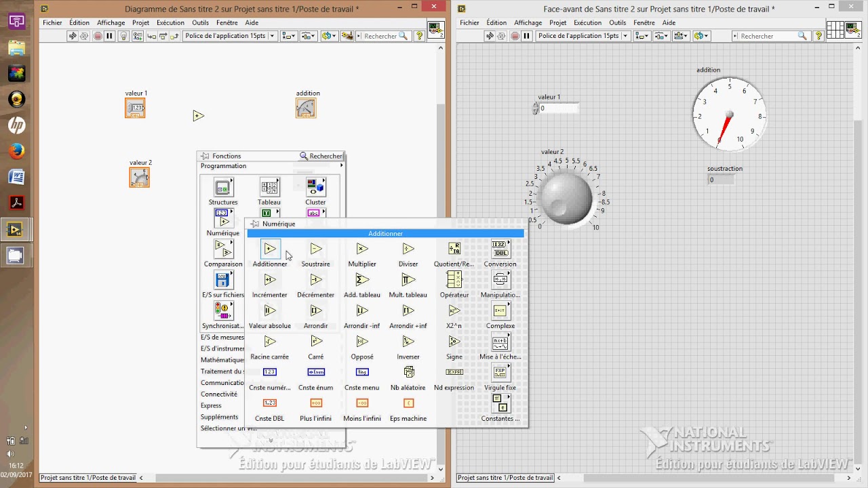Select the Racine carrée function
This screenshot has width=868, height=488.
click(270, 342)
